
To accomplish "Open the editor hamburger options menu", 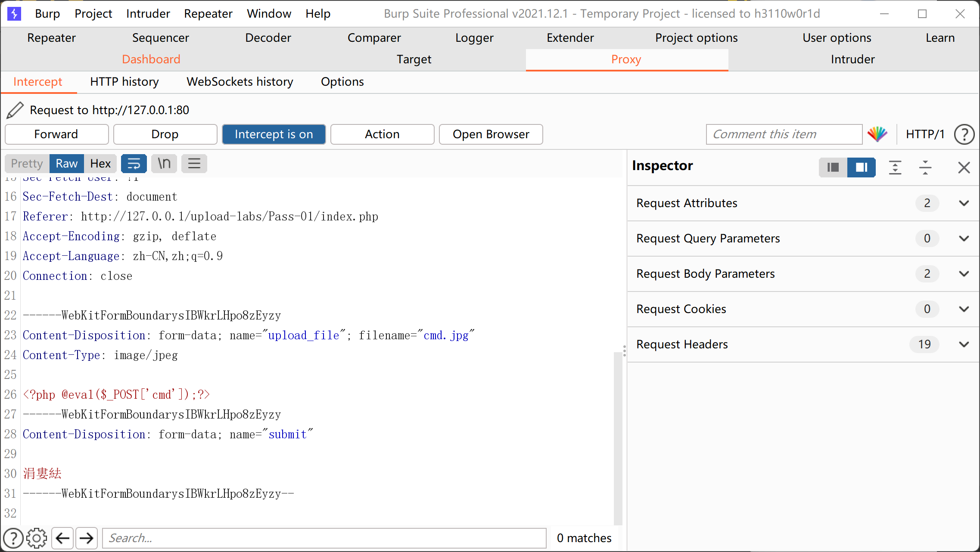I will click(x=194, y=164).
